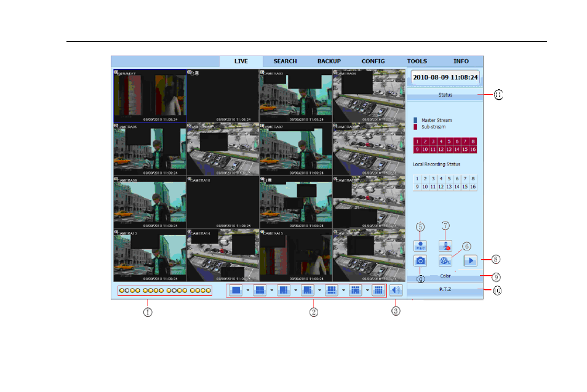This screenshot has width=587, height=392.
Task: Enable two-way talk with the microphone icon
Action: (445, 246)
